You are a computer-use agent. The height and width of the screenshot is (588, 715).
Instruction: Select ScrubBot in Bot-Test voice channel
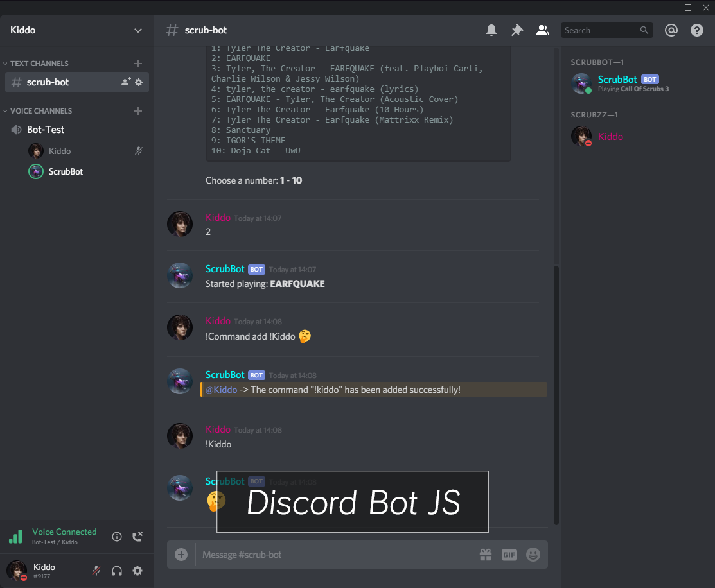pos(66,172)
